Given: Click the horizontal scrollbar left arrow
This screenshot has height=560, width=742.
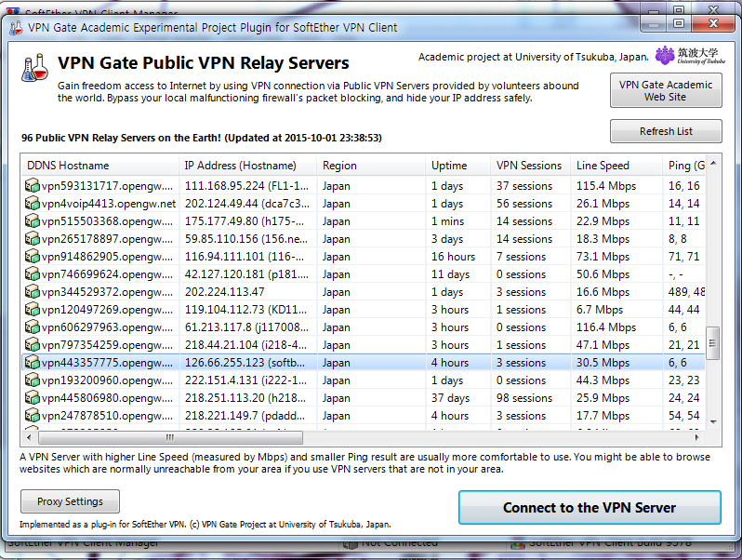Looking at the screenshot, I should [x=30, y=437].
